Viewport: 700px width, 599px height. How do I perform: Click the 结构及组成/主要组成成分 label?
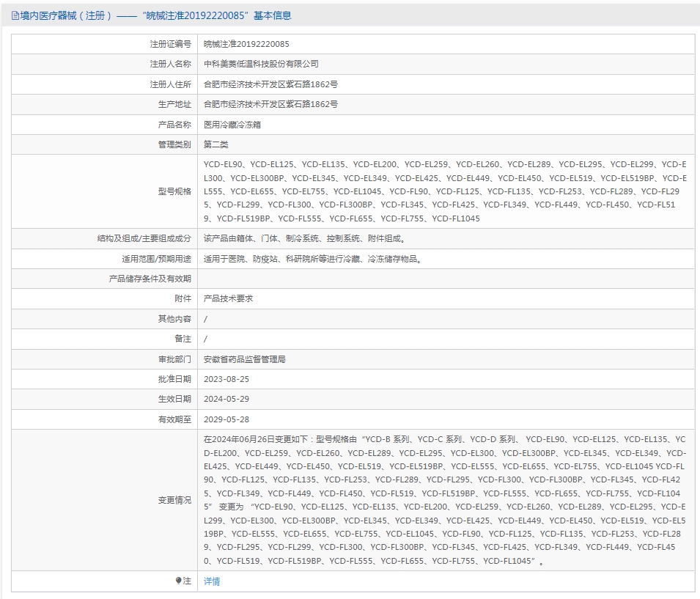tap(144, 238)
